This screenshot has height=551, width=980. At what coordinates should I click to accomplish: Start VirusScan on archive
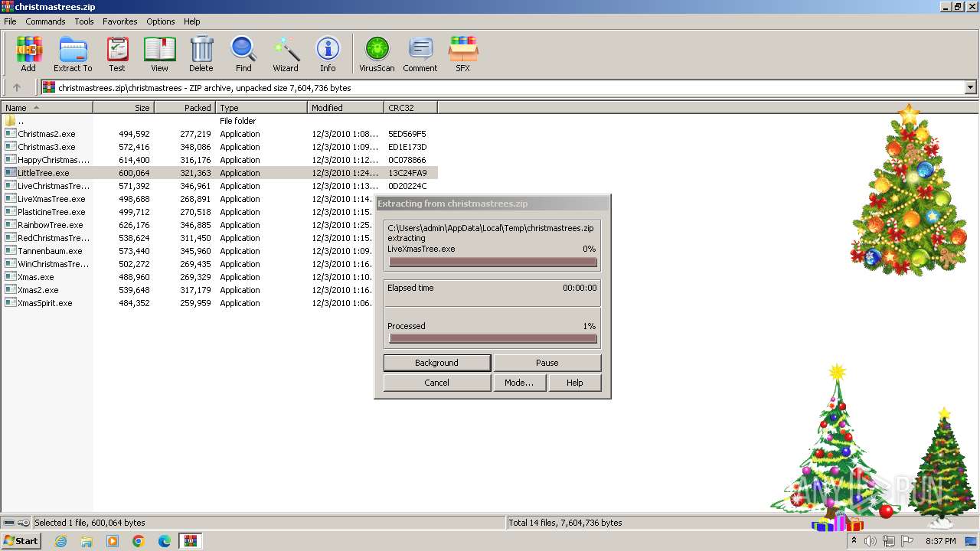point(377,54)
